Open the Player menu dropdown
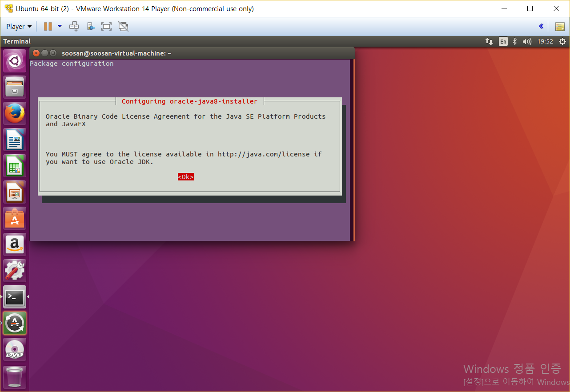This screenshot has width=570, height=392. click(19, 27)
